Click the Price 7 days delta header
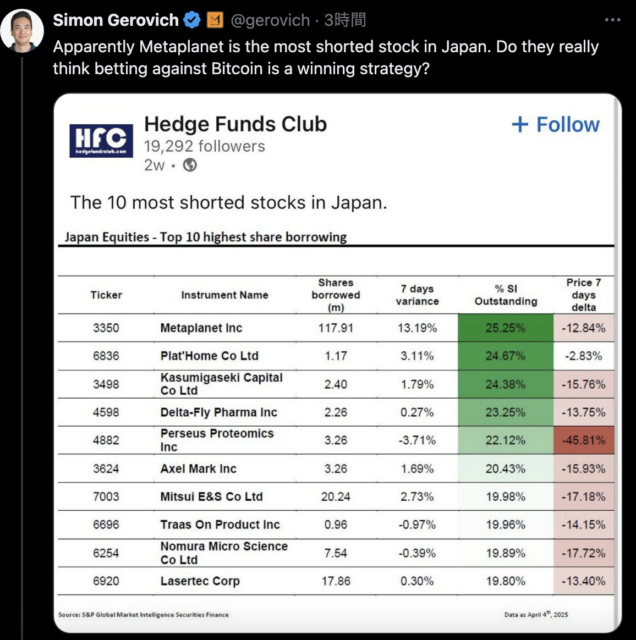The image size is (636, 640). [584, 295]
